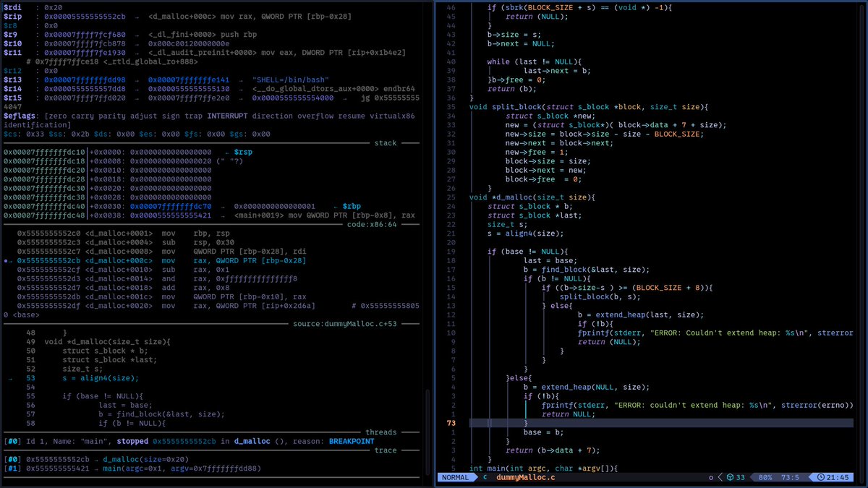Click stack address 0x00007fffffffdc10

[44, 153]
